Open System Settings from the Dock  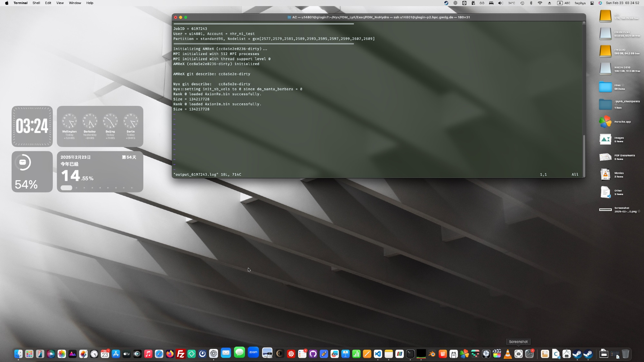click(x=529, y=354)
